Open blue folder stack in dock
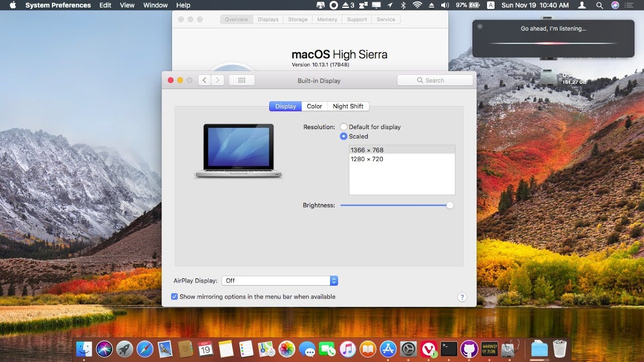 [539, 348]
